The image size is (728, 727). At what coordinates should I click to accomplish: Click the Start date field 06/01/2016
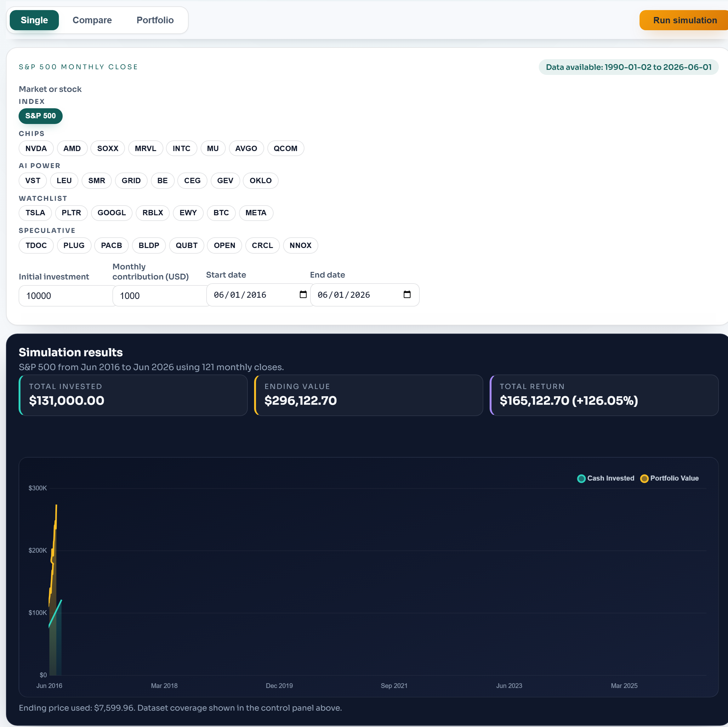pyautogui.click(x=259, y=295)
